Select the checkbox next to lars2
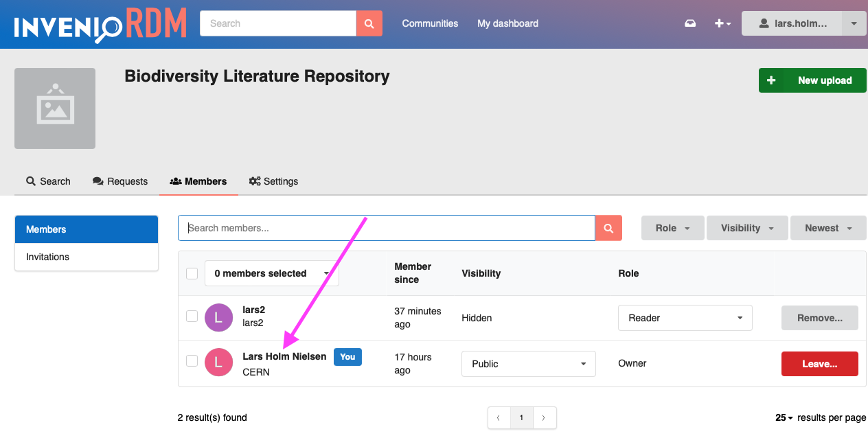The image size is (868, 438). (192, 317)
